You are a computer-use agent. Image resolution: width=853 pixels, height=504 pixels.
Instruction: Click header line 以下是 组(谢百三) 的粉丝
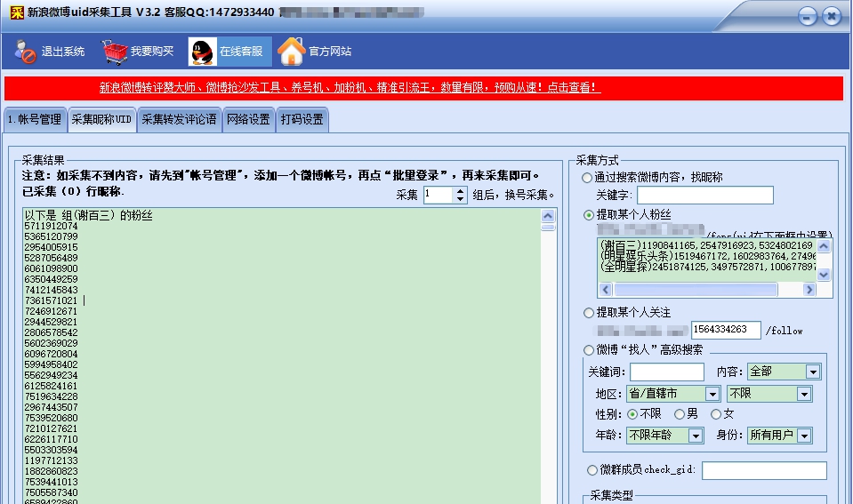(89, 215)
